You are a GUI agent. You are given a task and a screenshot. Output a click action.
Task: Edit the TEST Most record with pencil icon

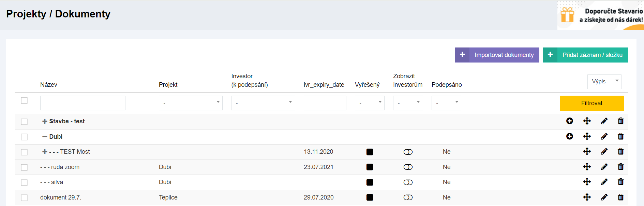[604, 151]
